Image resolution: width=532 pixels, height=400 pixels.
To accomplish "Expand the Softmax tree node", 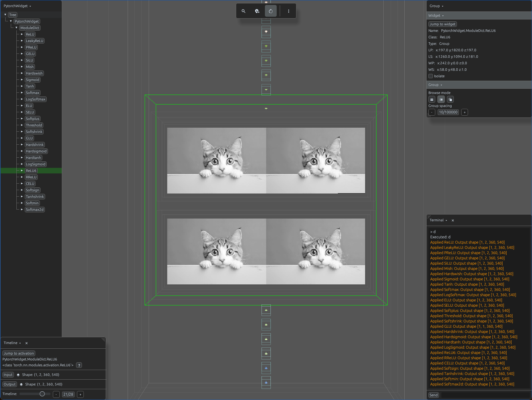I will 22,93.
